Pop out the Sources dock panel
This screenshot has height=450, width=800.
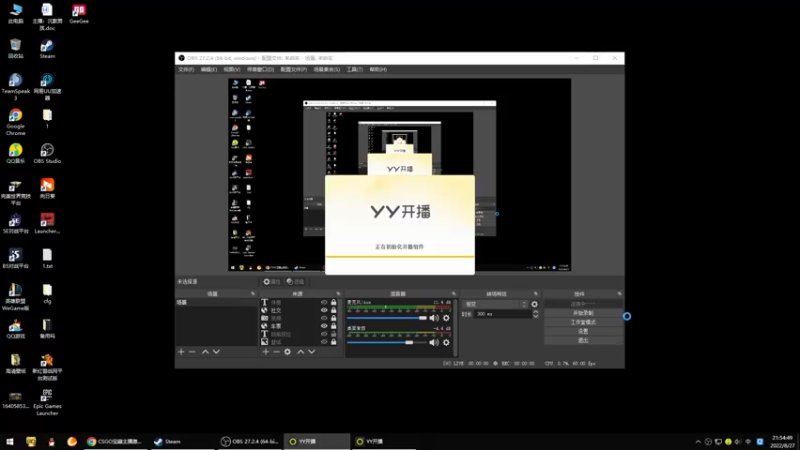point(338,294)
